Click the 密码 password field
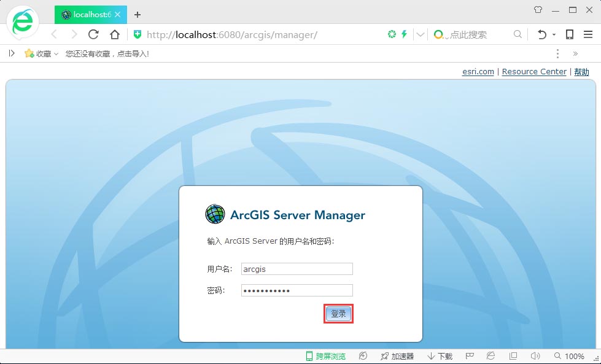Viewport: 601px width, 364px height. tap(297, 290)
